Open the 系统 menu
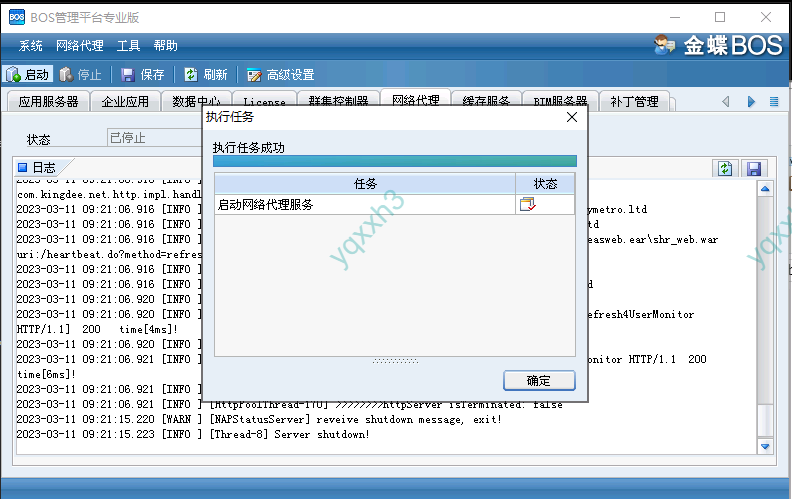The image size is (792, 499). click(30, 46)
